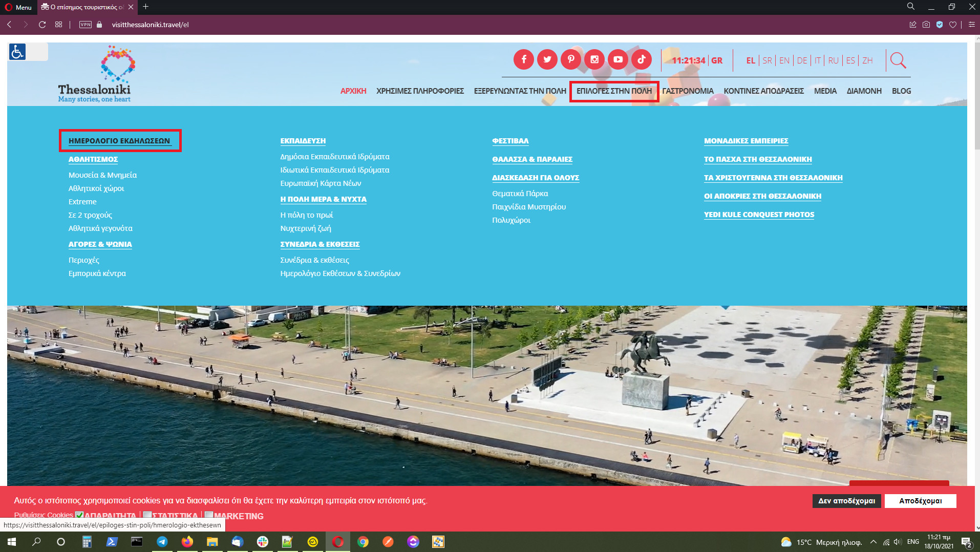Click the ΦΕΣΤΙΒΑΛ link
Image resolution: width=980 pixels, height=552 pixels.
click(x=510, y=141)
